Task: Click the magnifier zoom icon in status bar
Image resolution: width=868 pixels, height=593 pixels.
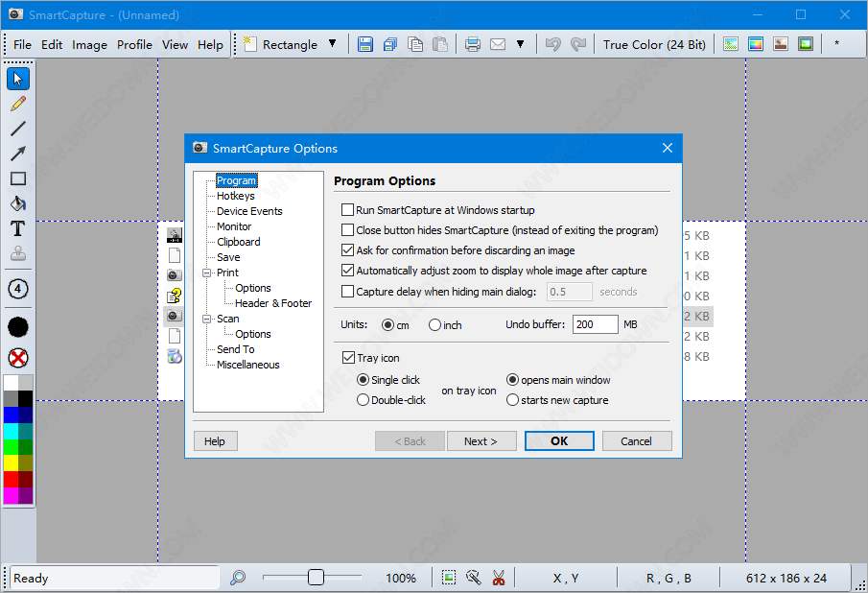Action: click(238, 578)
